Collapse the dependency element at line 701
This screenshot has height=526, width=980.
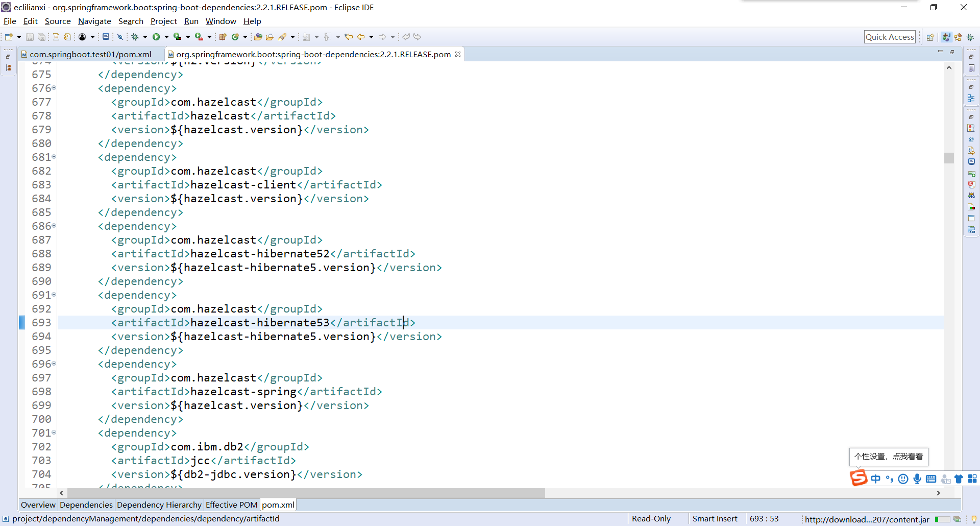54,433
